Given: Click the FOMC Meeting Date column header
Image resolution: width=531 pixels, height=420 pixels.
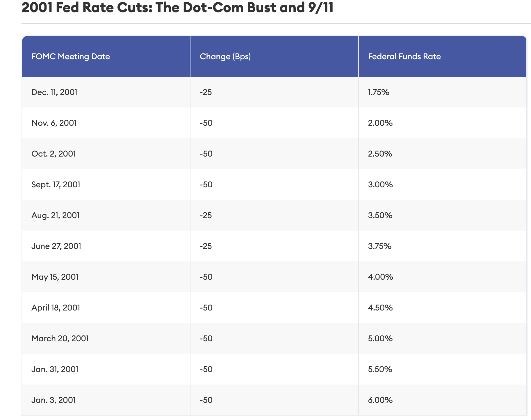Looking at the screenshot, I should (71, 56).
